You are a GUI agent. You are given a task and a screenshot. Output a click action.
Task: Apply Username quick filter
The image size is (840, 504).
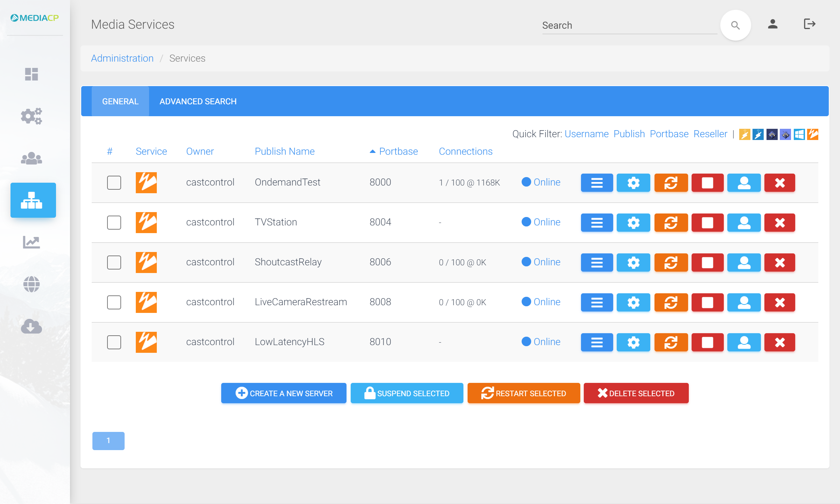click(587, 134)
